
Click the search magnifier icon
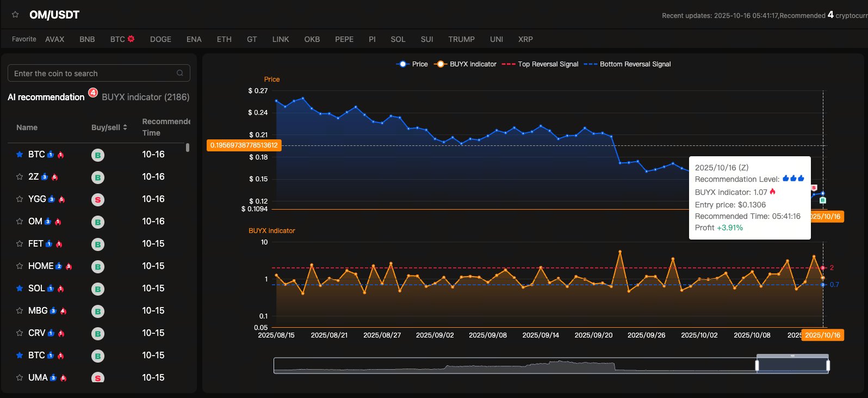click(x=180, y=73)
